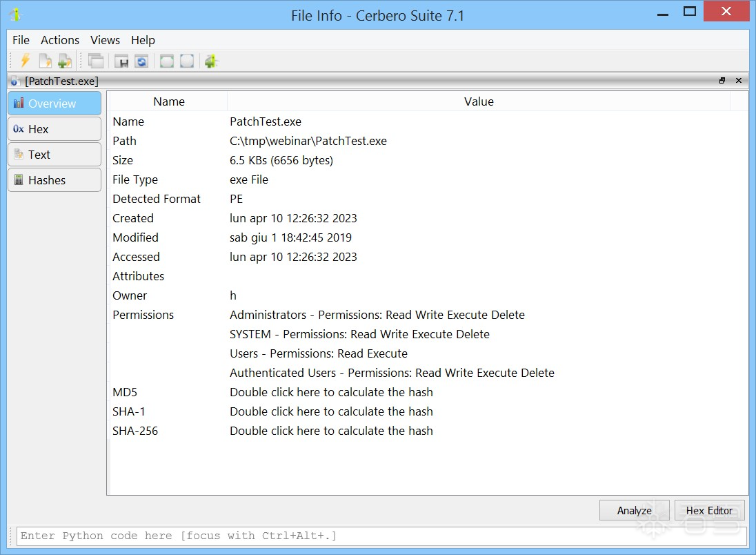This screenshot has width=756, height=555.
Task: Select the Authenticated Users permissions line
Action: (392, 373)
